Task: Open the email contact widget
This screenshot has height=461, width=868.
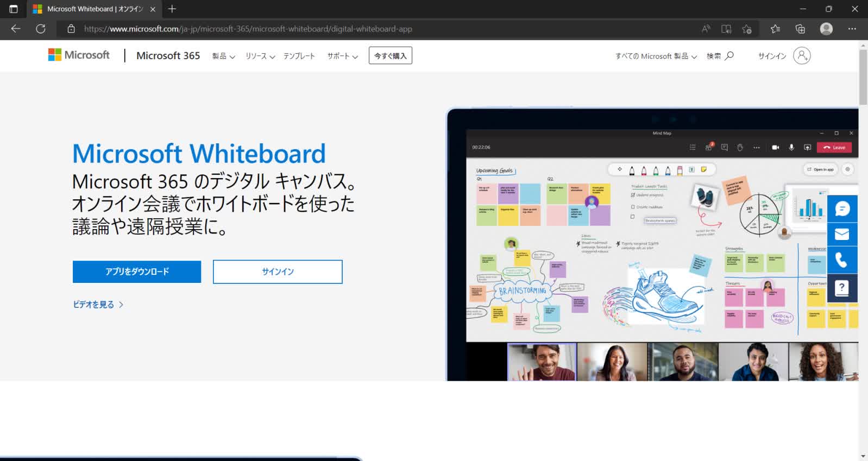Action: coord(842,234)
